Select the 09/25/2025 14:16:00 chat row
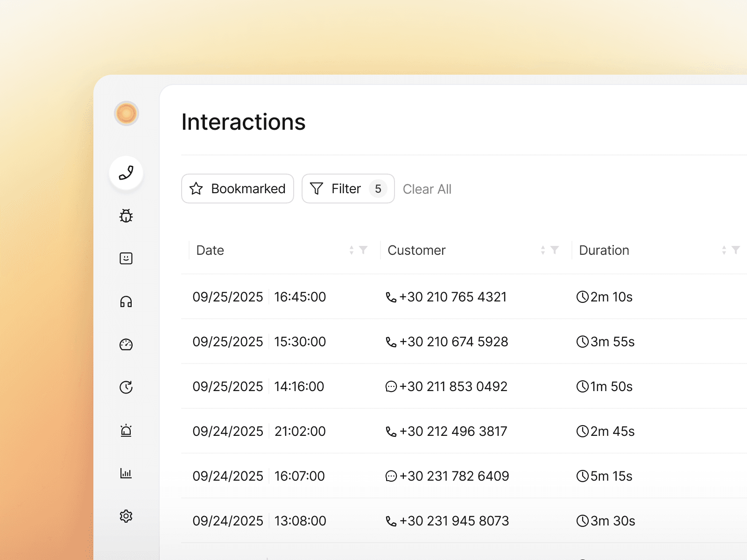The width and height of the screenshot is (747, 560). (464, 386)
